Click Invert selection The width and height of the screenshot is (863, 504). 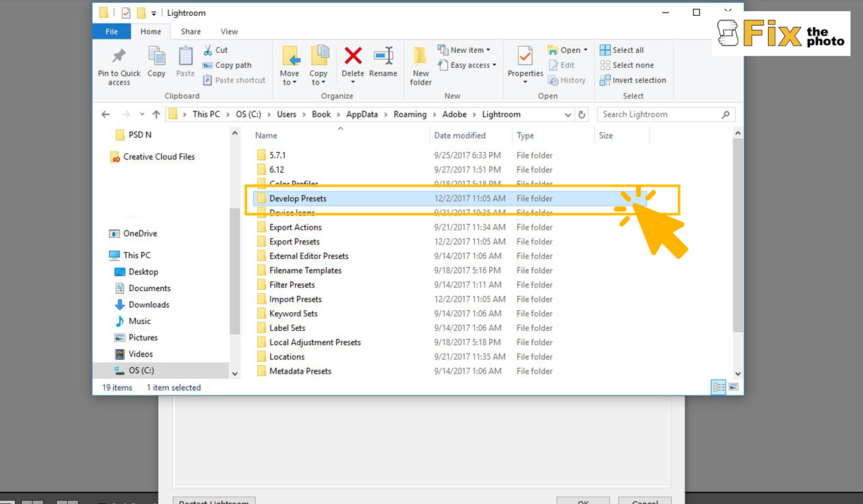633,80
